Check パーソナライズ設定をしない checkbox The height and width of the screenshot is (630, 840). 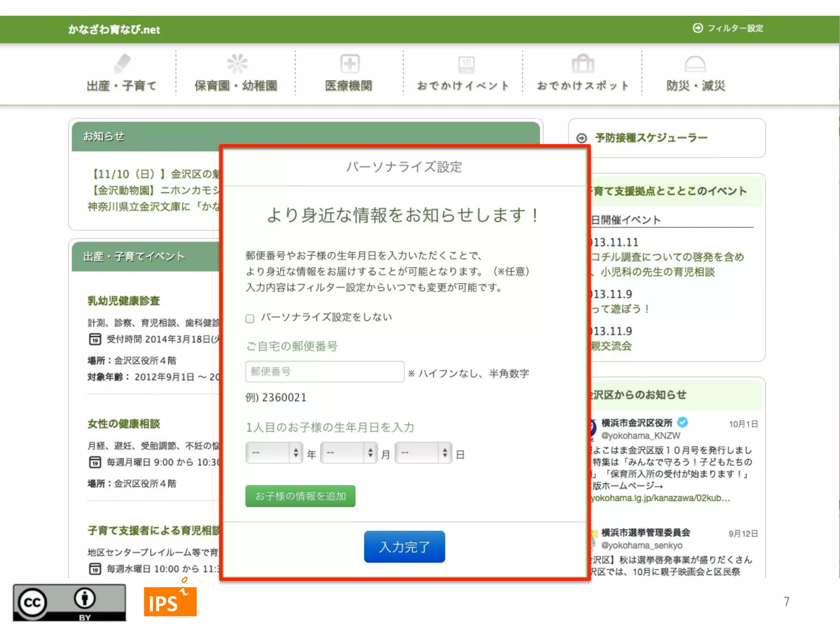tap(250, 318)
